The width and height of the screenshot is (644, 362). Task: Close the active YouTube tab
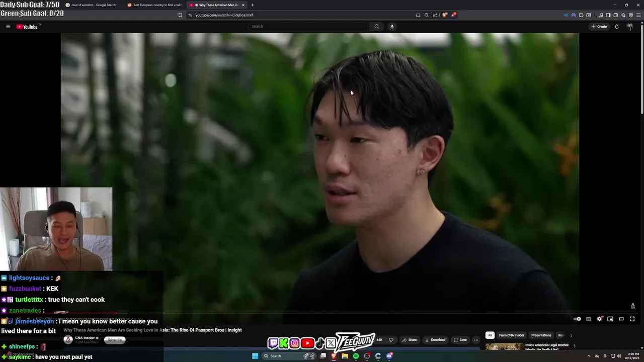tap(243, 5)
